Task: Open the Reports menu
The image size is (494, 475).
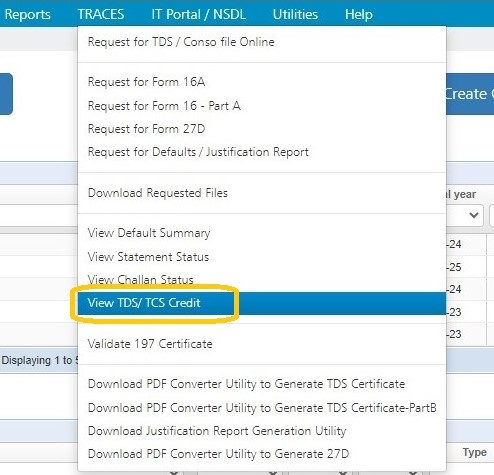Action: [27, 14]
